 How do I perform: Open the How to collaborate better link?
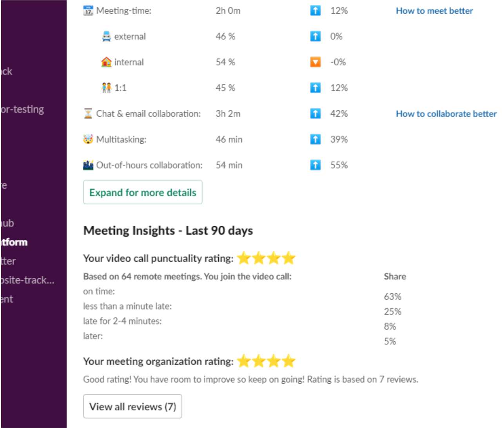tap(446, 114)
